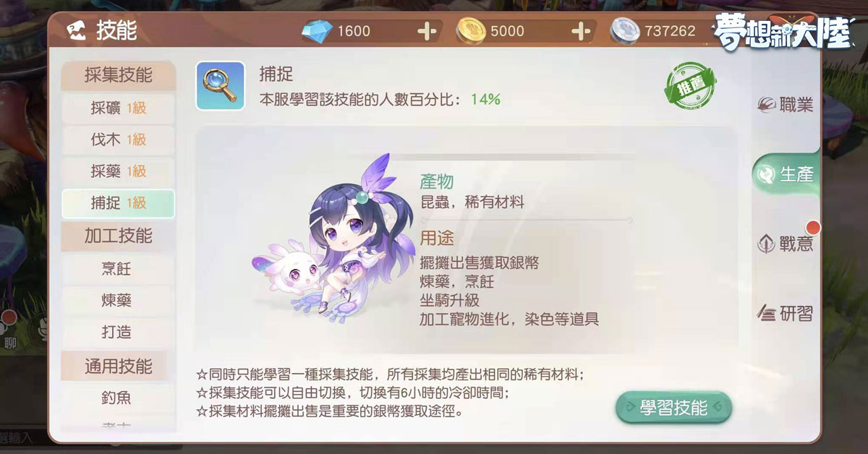
Task: Open the 戰意 tab with red dot
Action: 786,244
